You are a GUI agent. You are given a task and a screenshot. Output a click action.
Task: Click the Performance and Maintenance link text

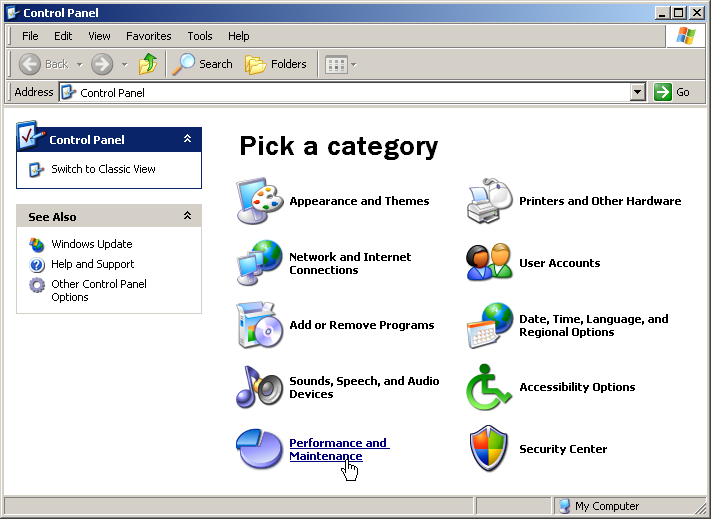point(339,449)
